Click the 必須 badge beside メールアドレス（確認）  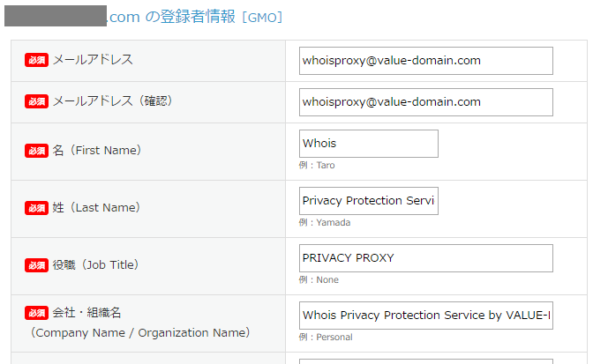pyautogui.click(x=36, y=101)
